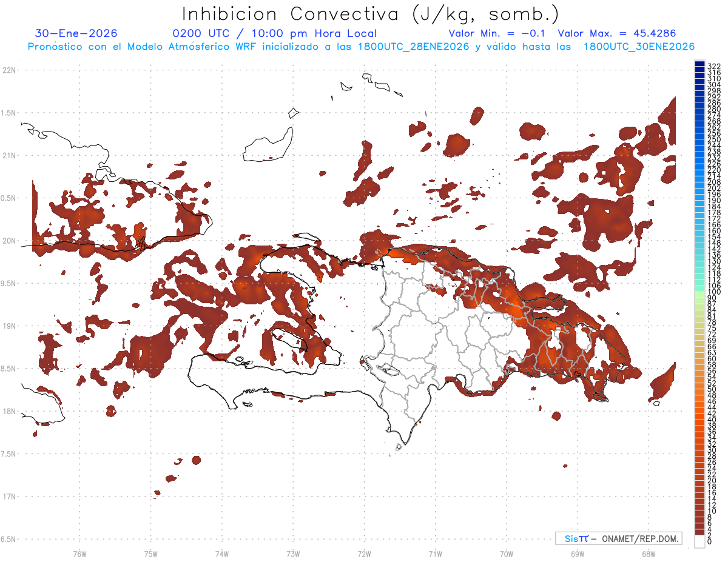Click the white 0 colorbar swatch

point(699,541)
